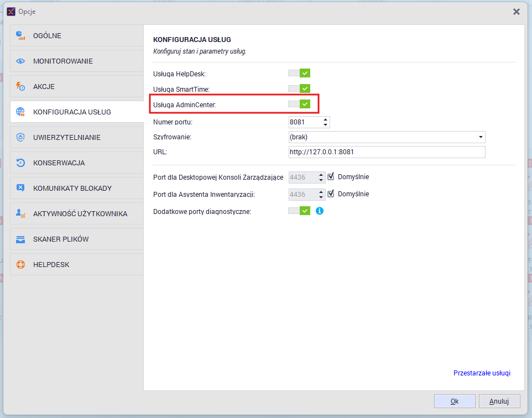
Task: Click into the URL text field
Action: tap(386, 152)
